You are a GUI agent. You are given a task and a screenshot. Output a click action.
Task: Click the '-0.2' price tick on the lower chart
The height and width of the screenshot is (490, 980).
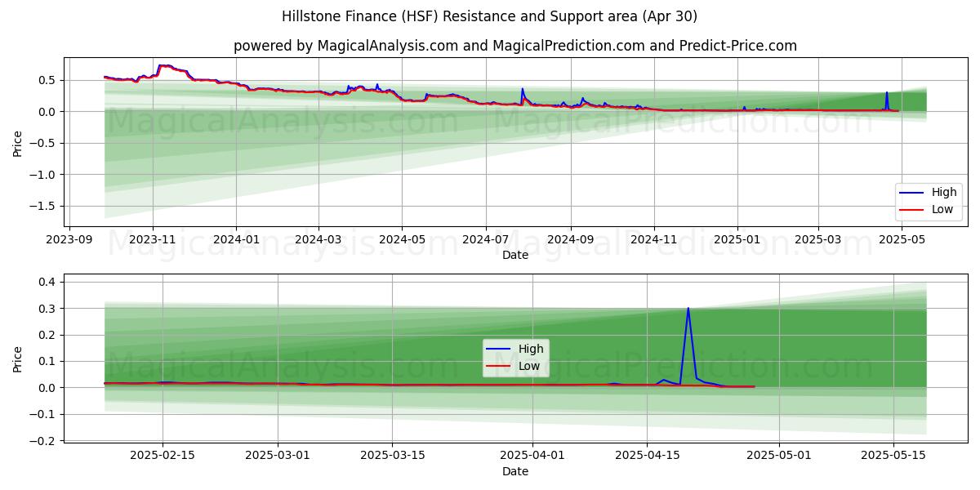pos(44,440)
